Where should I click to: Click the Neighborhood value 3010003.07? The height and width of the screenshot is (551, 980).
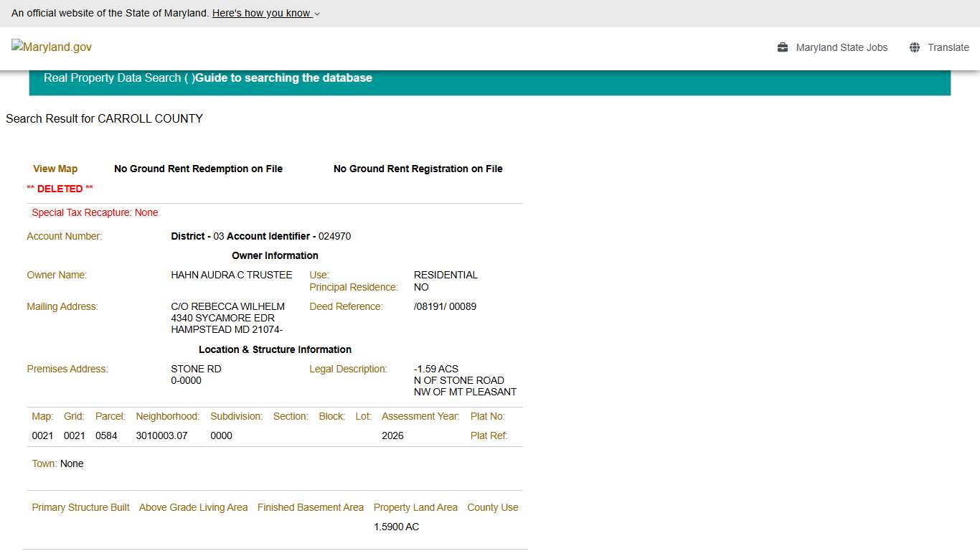click(x=161, y=436)
